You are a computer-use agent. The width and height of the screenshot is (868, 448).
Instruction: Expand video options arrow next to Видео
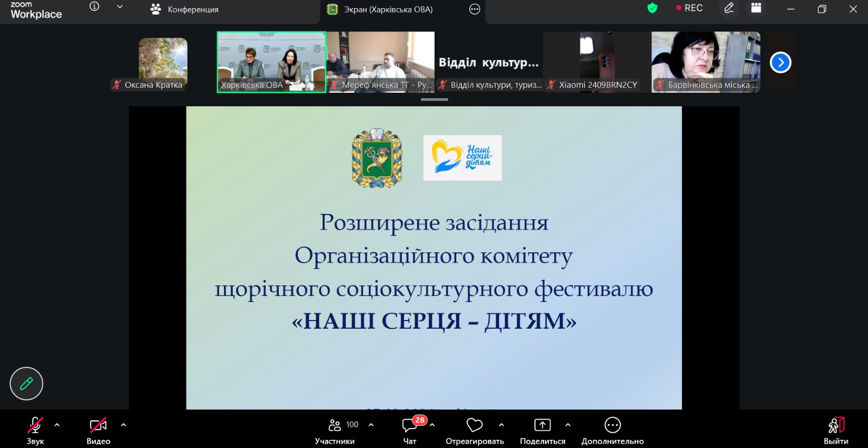(124, 425)
